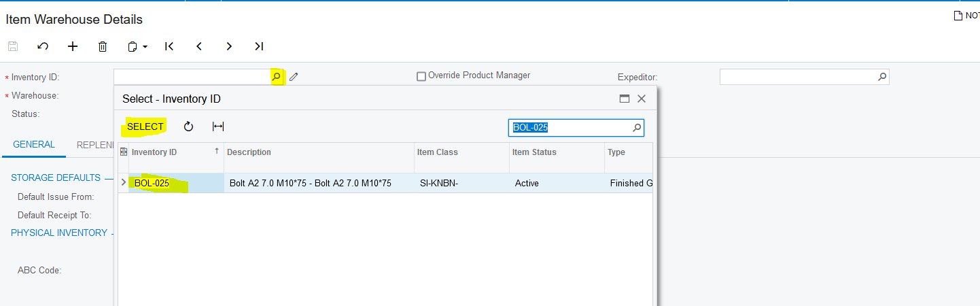Toggle Override Product Manager checkbox
This screenshot has height=306, width=980.
click(421, 76)
